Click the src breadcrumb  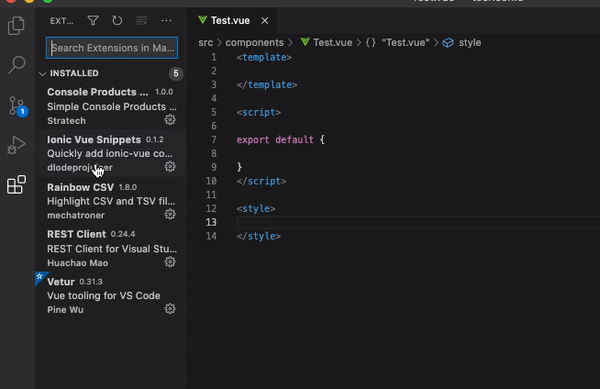pos(205,42)
